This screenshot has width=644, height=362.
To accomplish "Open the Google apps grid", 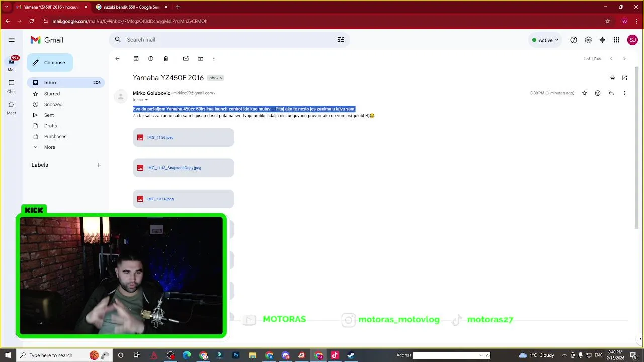I will pyautogui.click(x=616, y=40).
